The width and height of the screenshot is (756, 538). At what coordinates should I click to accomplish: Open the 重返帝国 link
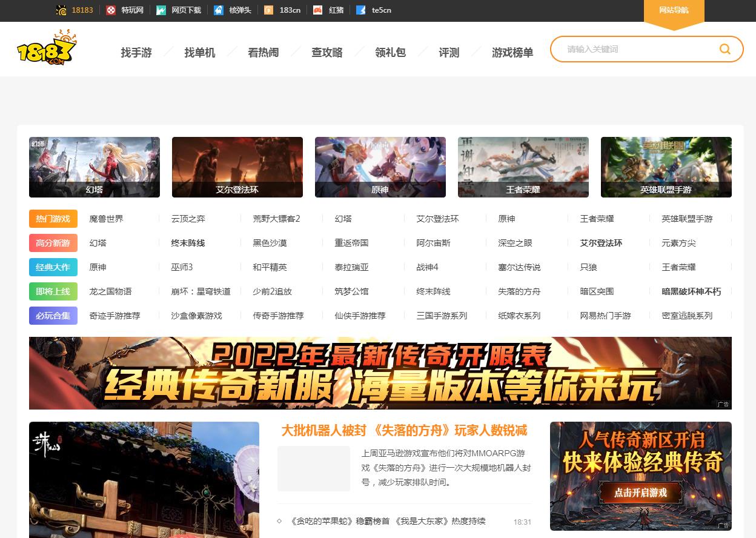click(352, 243)
